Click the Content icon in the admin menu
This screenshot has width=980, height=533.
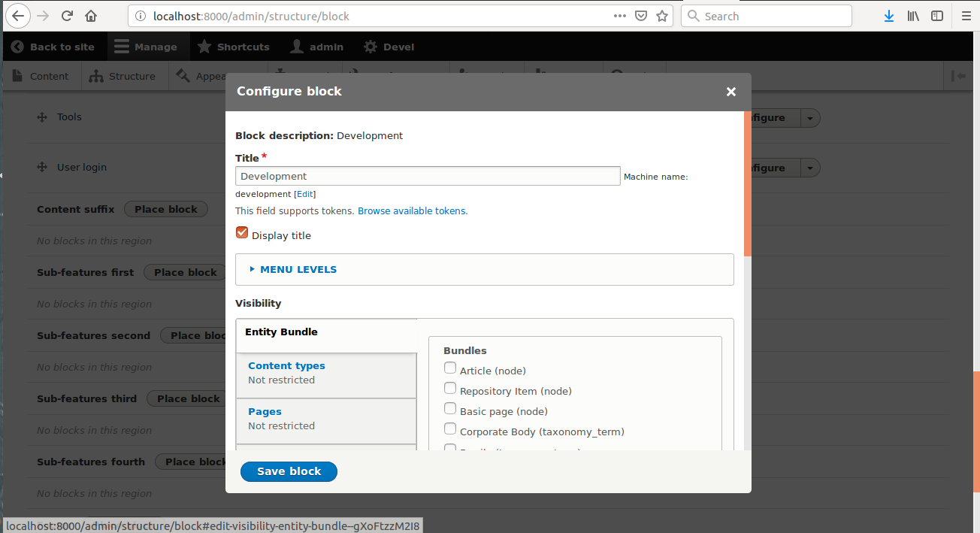[17, 75]
